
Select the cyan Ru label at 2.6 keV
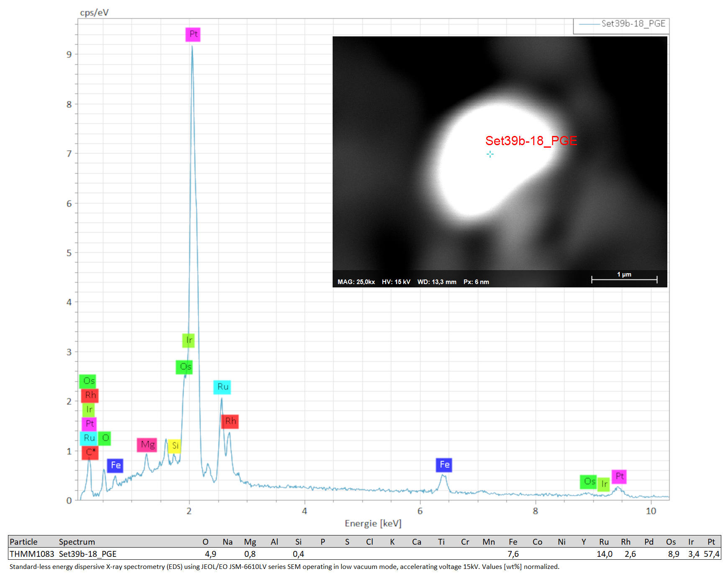[x=222, y=387]
